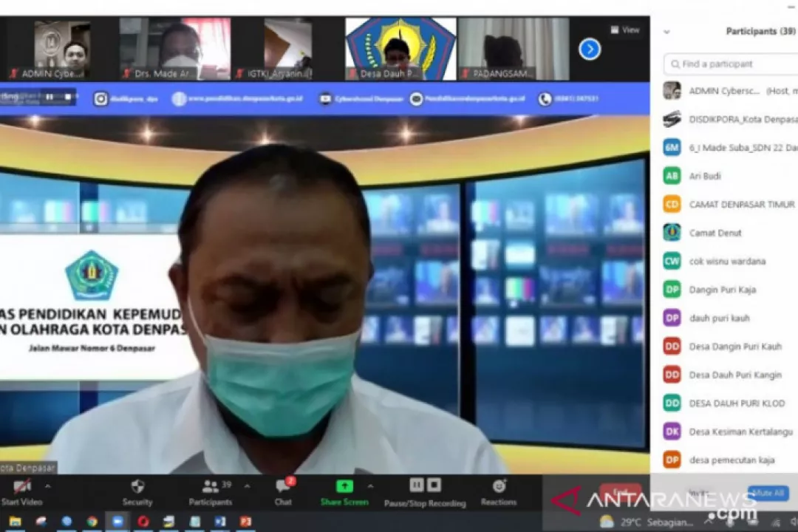Screen dimensions: 798x532
Task: Open Google Chrome from the taskbar
Action: pos(92,522)
